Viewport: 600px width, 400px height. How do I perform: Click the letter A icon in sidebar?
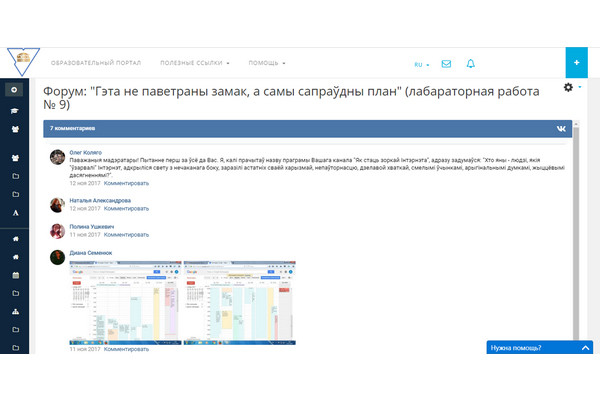point(15,213)
